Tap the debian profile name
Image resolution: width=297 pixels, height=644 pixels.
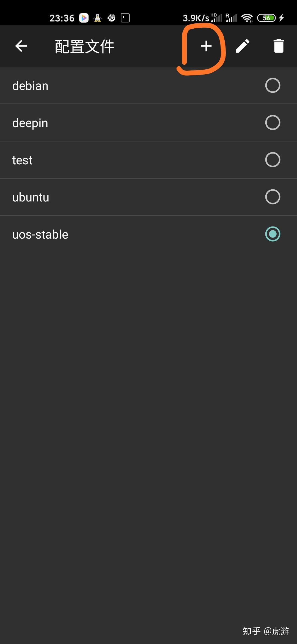click(x=30, y=85)
